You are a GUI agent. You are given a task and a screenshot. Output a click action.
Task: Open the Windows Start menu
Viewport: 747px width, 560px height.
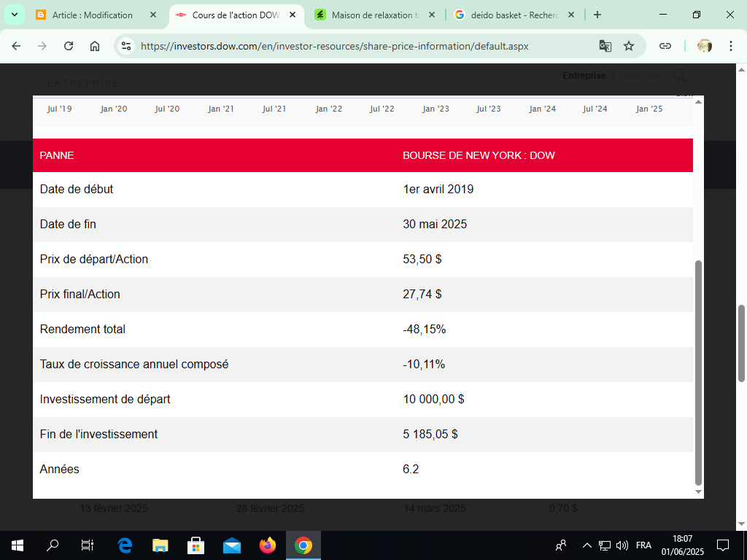pyautogui.click(x=18, y=545)
